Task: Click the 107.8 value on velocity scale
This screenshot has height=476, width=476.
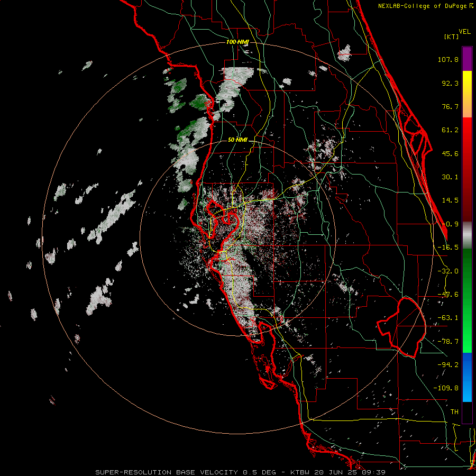Action: [x=448, y=59]
